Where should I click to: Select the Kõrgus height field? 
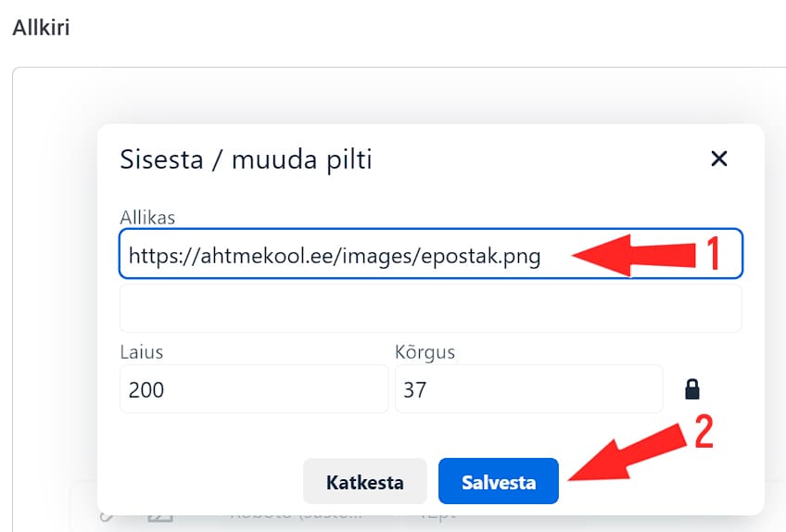pos(528,389)
